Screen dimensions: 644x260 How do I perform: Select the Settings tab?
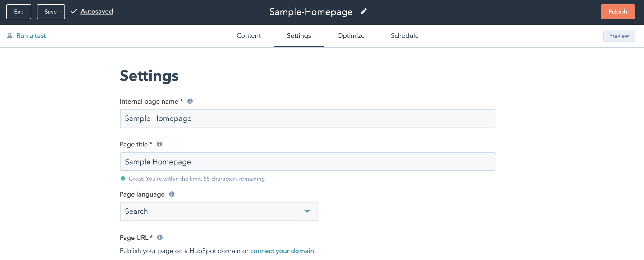coord(299,36)
